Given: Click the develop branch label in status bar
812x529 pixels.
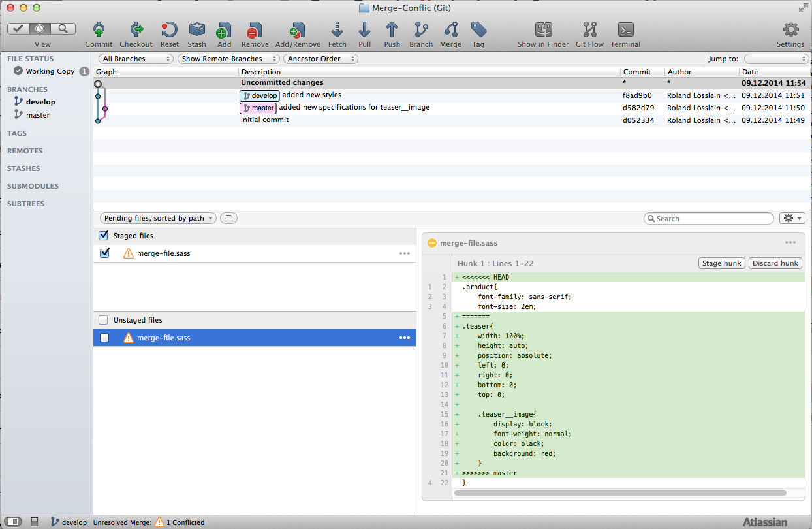Looking at the screenshot, I should (74, 522).
